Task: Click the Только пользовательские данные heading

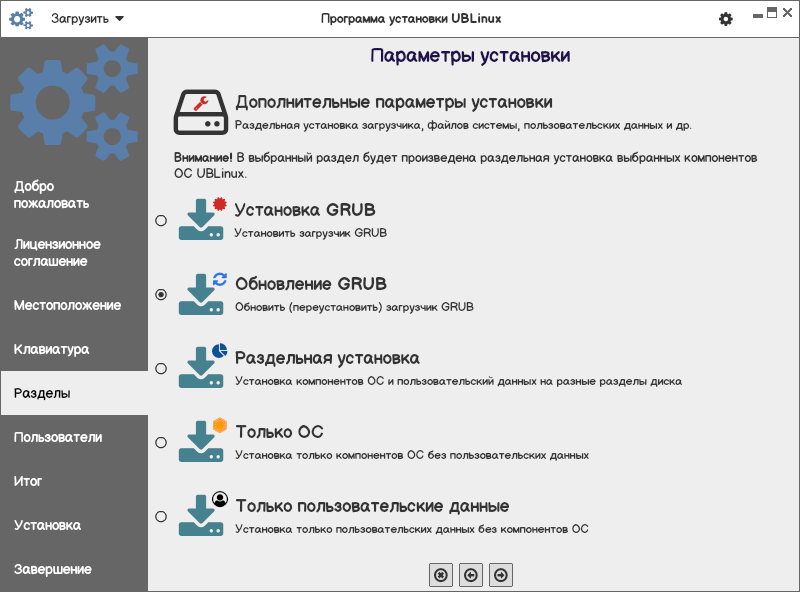Action: point(372,506)
